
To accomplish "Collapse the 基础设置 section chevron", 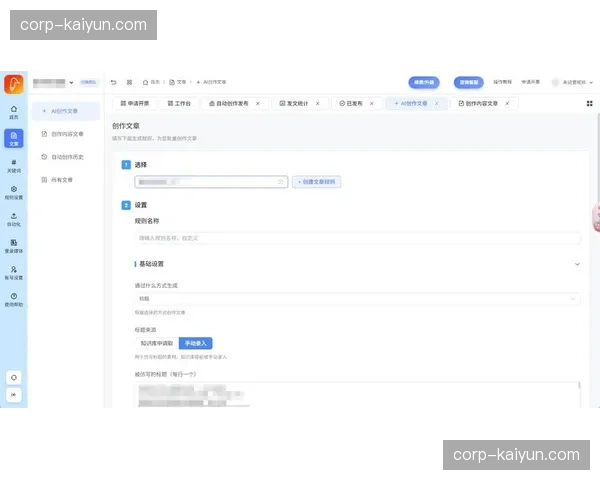I will (x=577, y=264).
